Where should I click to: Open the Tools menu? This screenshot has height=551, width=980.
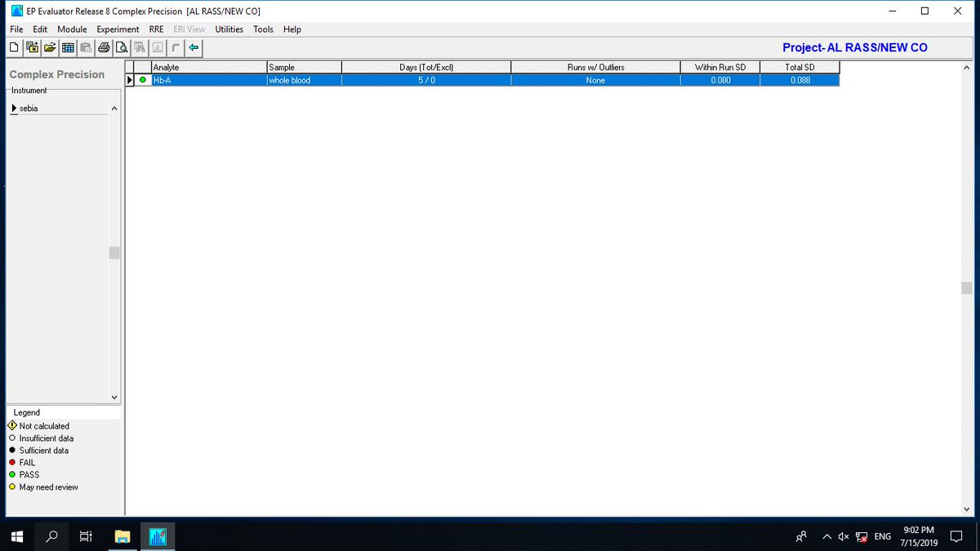263,29
